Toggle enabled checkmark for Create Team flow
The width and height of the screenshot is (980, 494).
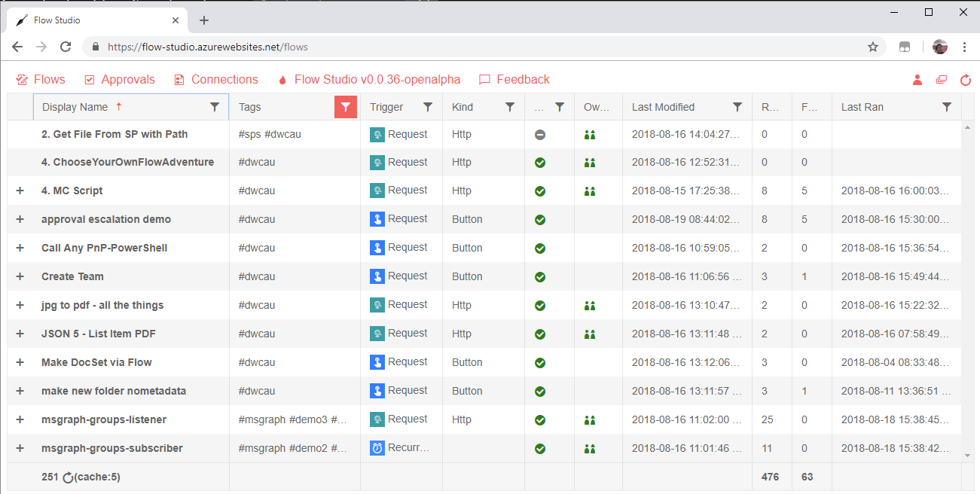[539, 277]
